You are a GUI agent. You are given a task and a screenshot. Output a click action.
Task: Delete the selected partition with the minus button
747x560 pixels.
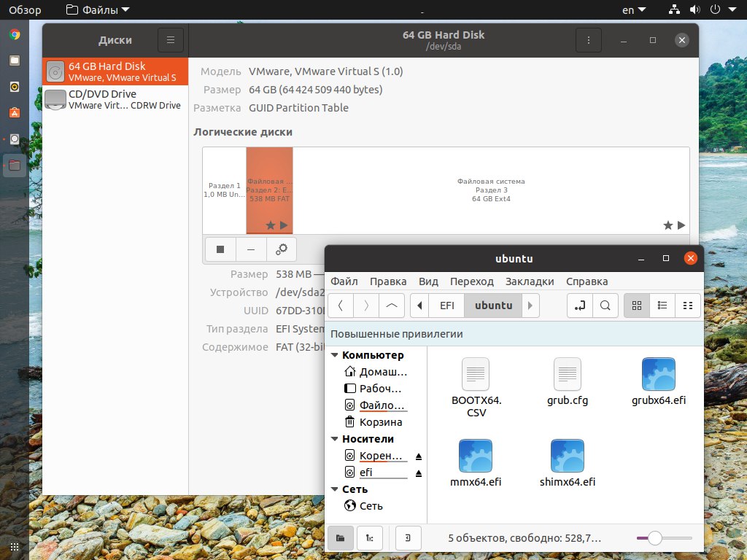pyautogui.click(x=251, y=249)
